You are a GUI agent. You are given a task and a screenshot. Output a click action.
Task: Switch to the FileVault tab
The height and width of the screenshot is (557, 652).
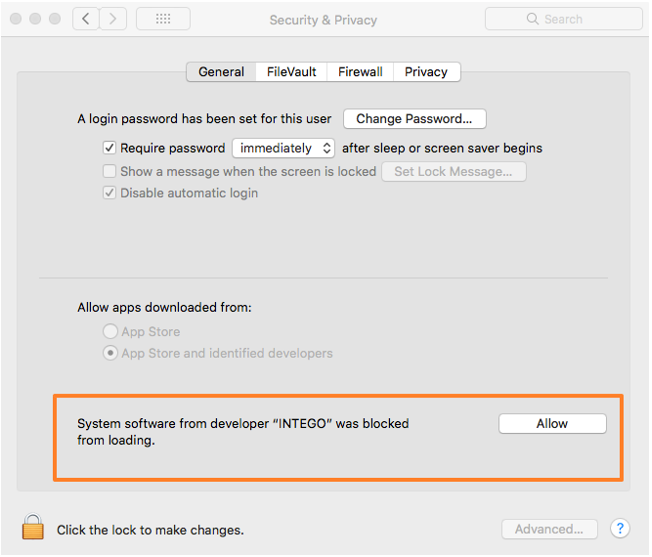(x=291, y=72)
